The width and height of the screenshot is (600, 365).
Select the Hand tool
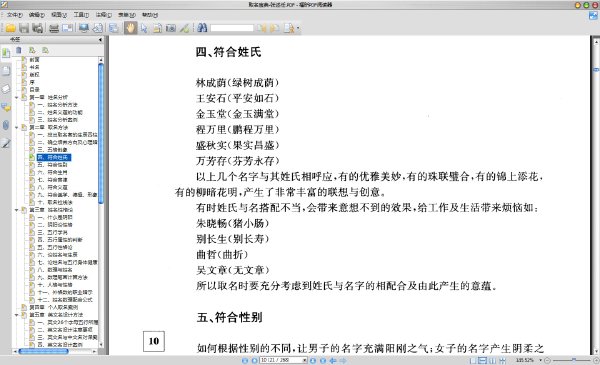click(130, 28)
